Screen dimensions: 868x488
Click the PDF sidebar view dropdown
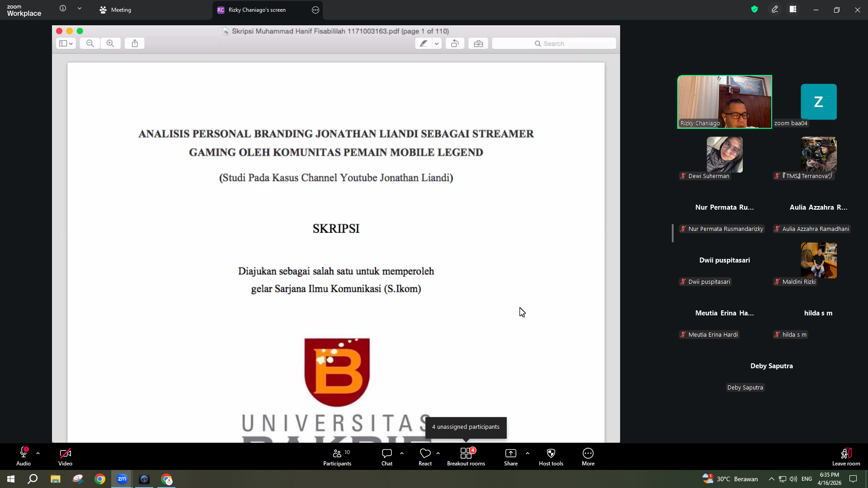coord(66,43)
